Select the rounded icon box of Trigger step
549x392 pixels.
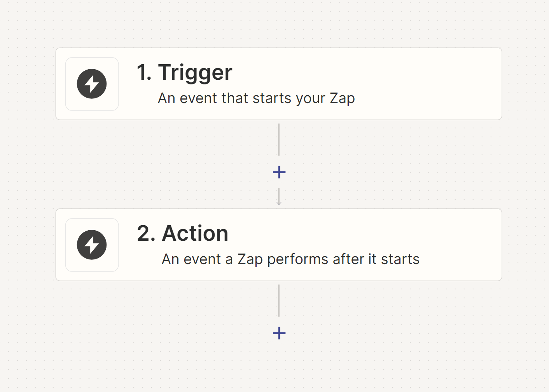92,84
